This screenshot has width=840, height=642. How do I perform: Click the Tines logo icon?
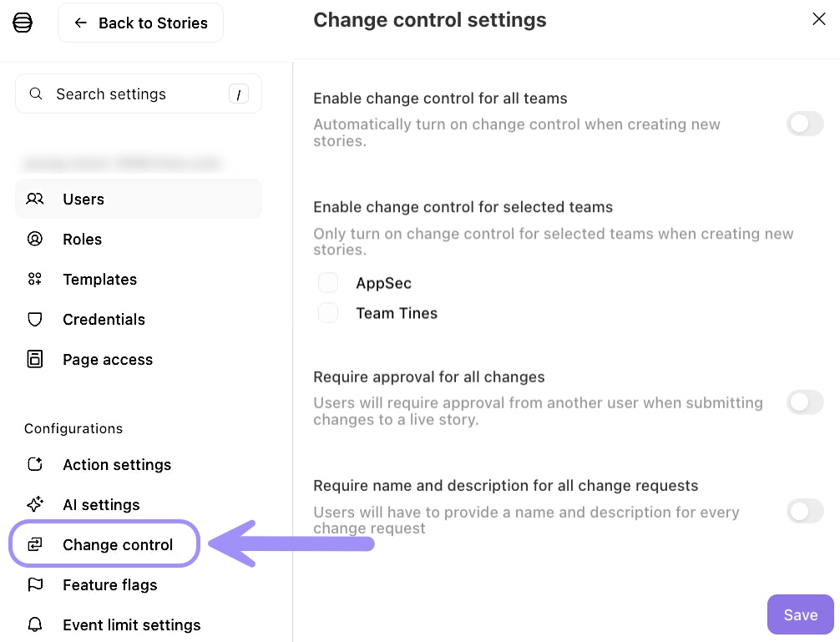(23, 23)
